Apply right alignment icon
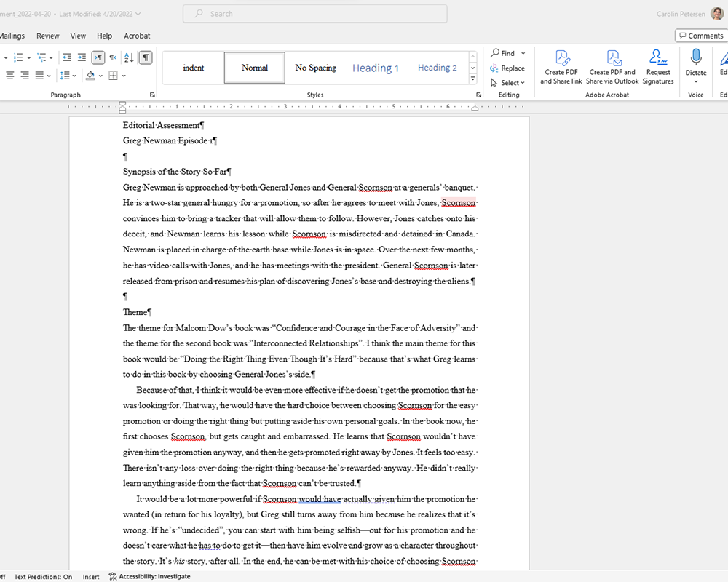This screenshot has height=582, width=728. click(x=25, y=75)
